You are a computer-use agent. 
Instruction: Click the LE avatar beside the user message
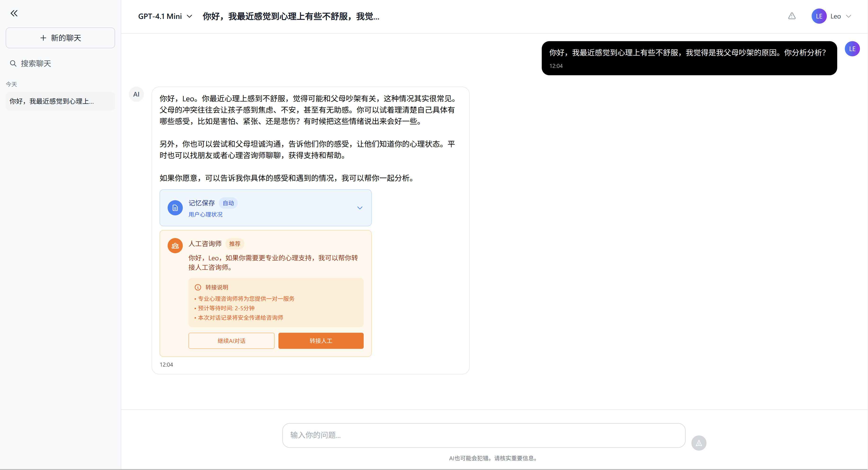coord(852,49)
